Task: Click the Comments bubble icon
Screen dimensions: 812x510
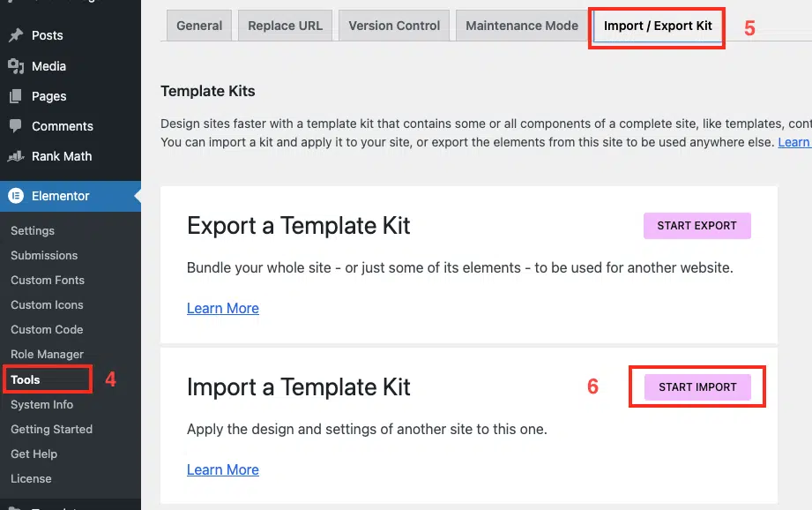Action: point(16,126)
